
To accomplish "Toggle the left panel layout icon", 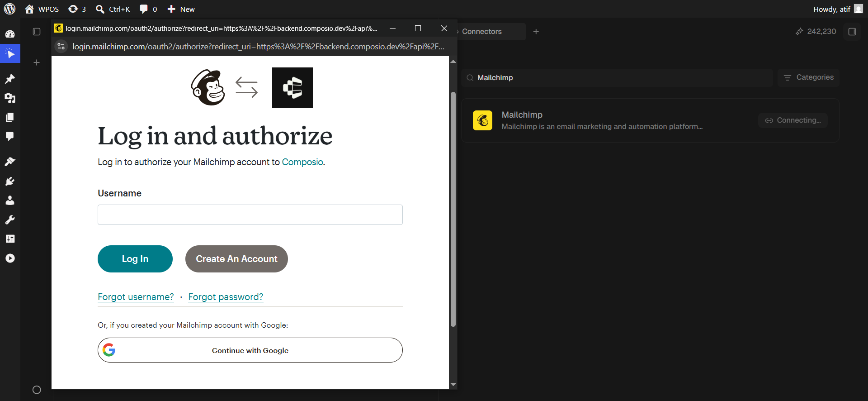I will (37, 32).
